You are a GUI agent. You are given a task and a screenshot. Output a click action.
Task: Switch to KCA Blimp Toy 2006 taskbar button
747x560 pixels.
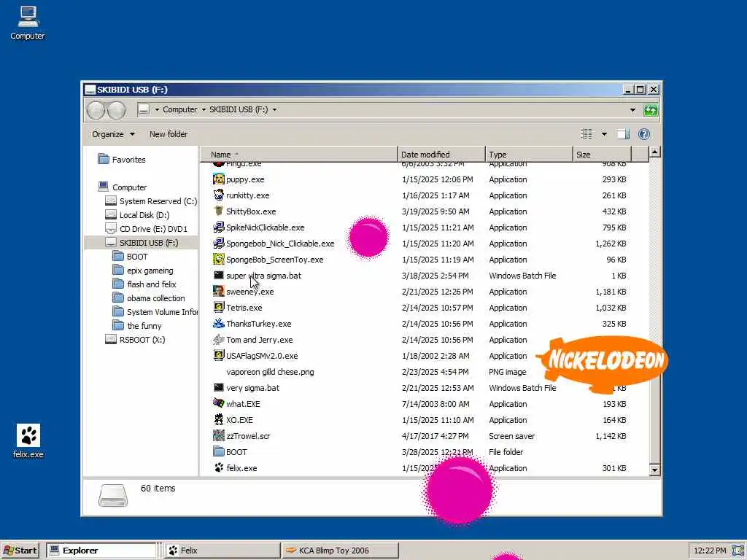340,551
